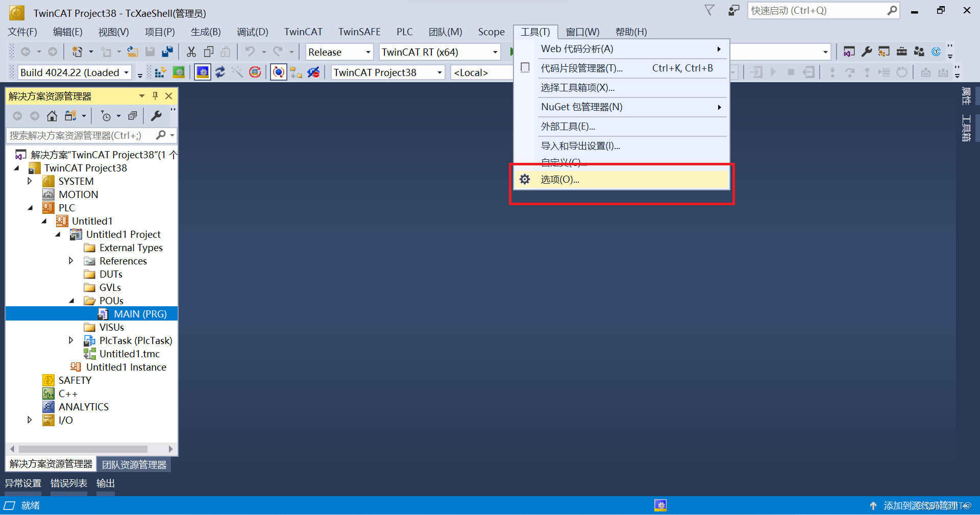Select 导入和导出设置(I) menu entry
The image size is (980, 515).
(621, 146)
